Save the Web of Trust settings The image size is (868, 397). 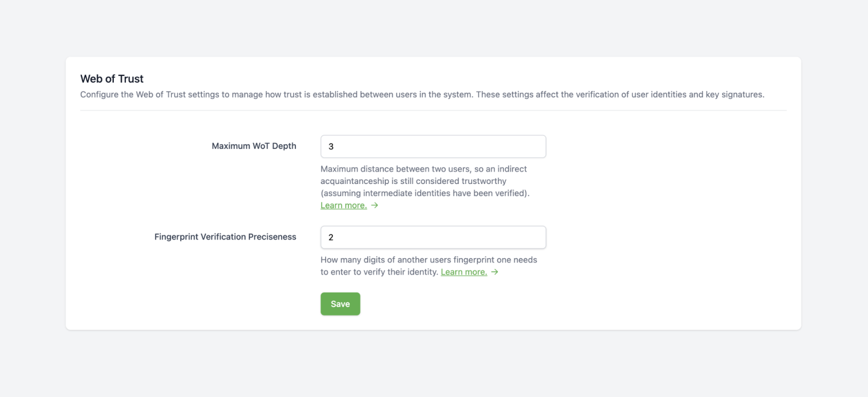click(340, 304)
